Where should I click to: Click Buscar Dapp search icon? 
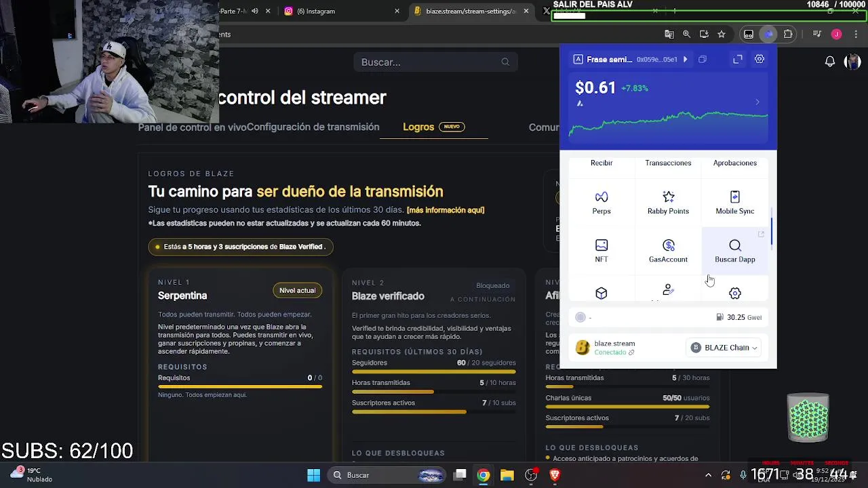(x=735, y=245)
